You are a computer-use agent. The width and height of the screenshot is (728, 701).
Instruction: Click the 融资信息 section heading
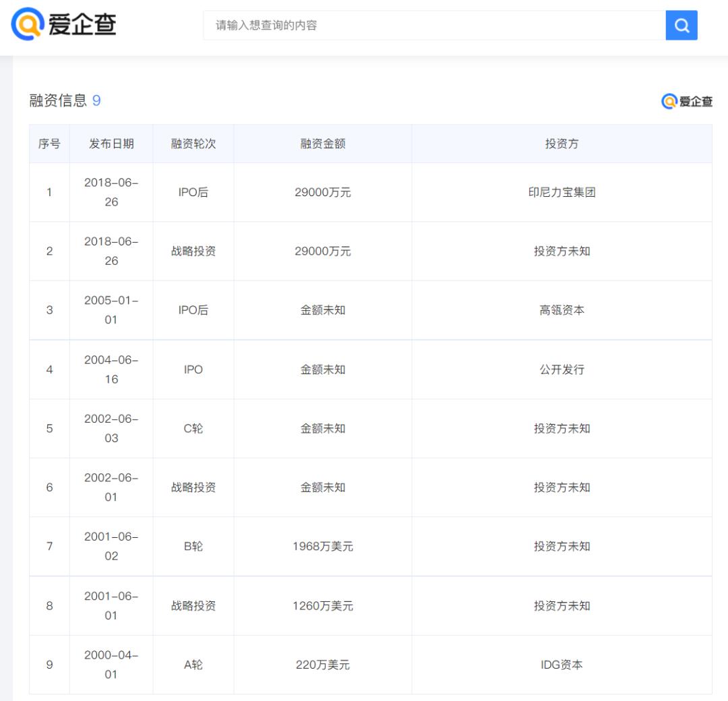click(x=58, y=100)
